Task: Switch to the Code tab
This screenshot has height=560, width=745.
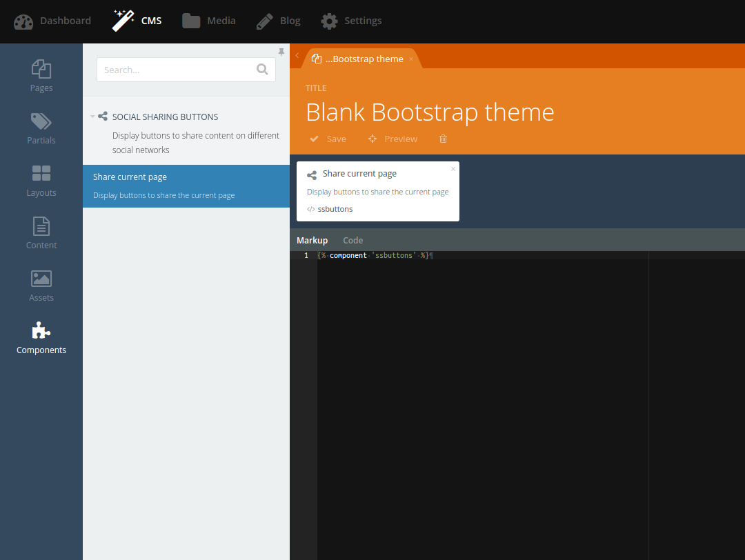Action: [353, 240]
